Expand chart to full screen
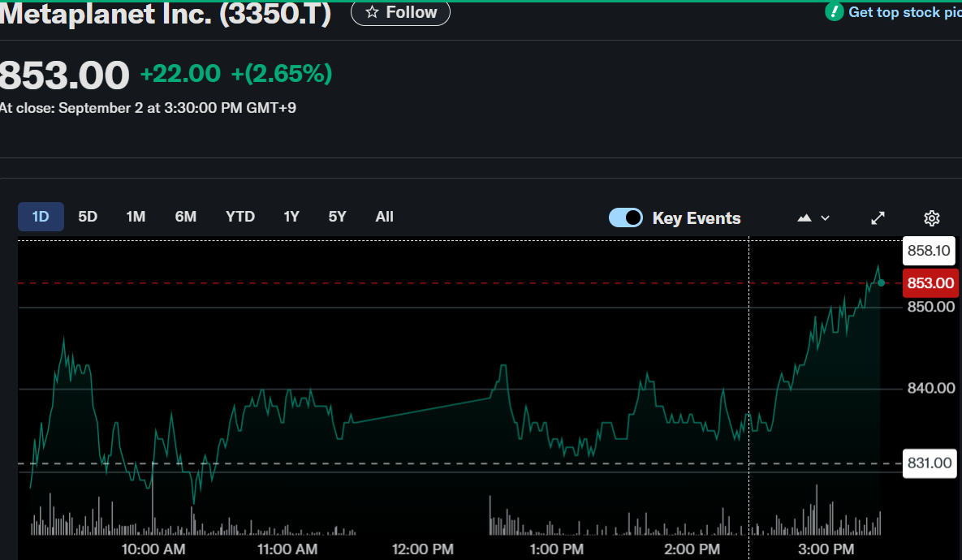962x560 pixels. (x=878, y=218)
